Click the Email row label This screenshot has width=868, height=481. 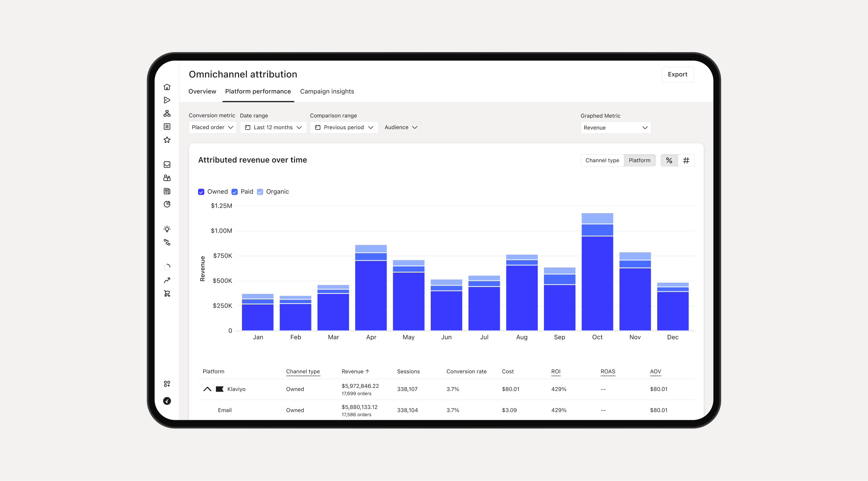click(225, 410)
